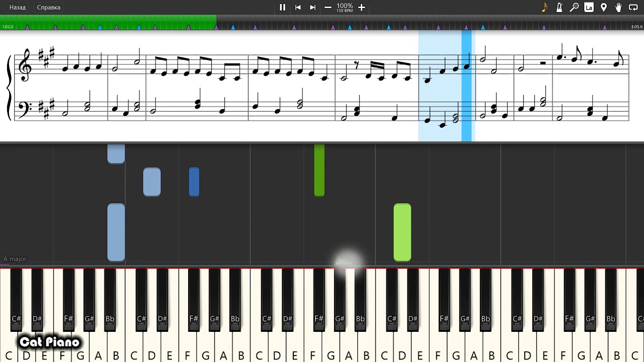Jump to the previous section button

(x=298, y=8)
